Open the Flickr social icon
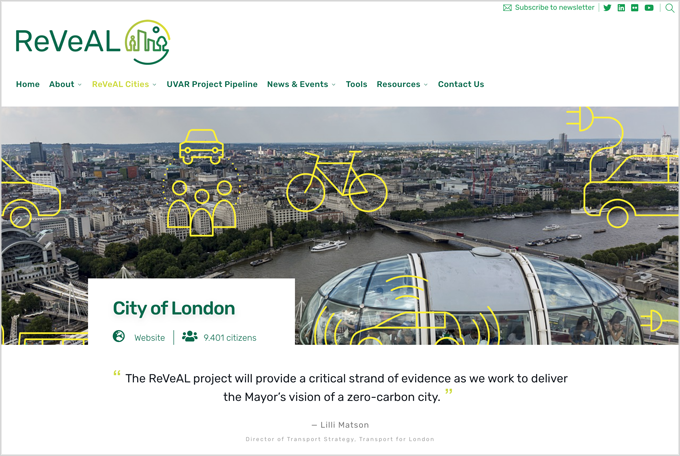Screen dimensions: 680x456 point(634,8)
